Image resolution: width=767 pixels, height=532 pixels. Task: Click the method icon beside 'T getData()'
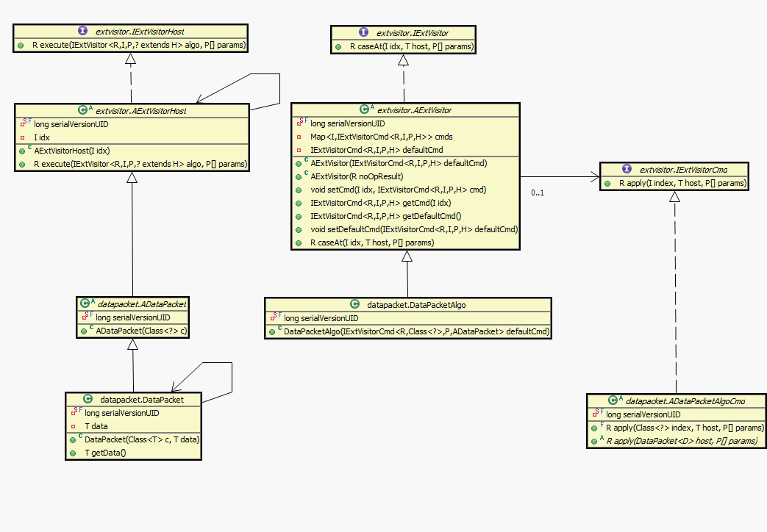pyautogui.click(x=74, y=453)
